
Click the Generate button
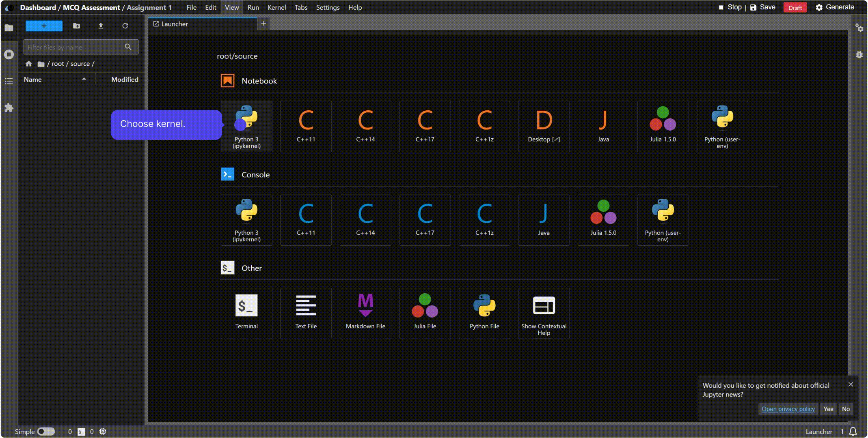pos(835,7)
